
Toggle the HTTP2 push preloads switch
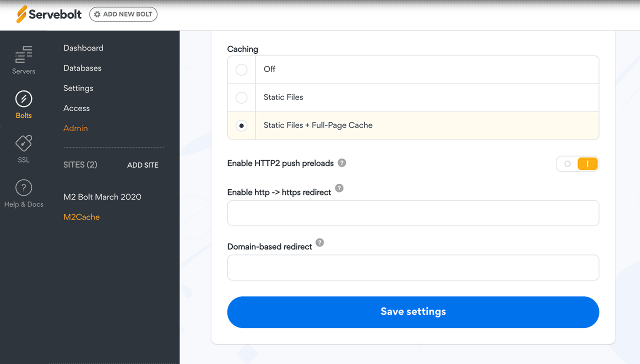pos(577,164)
